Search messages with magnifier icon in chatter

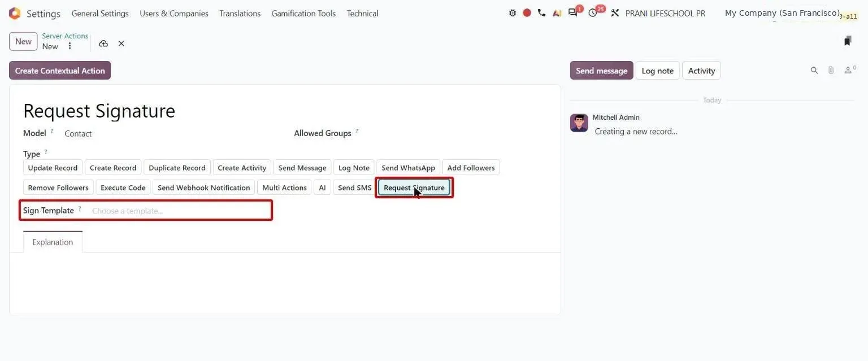[x=814, y=71]
